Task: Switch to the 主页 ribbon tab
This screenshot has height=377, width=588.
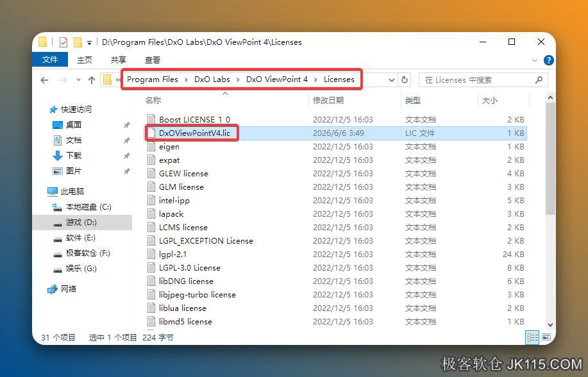Action: 85,60
